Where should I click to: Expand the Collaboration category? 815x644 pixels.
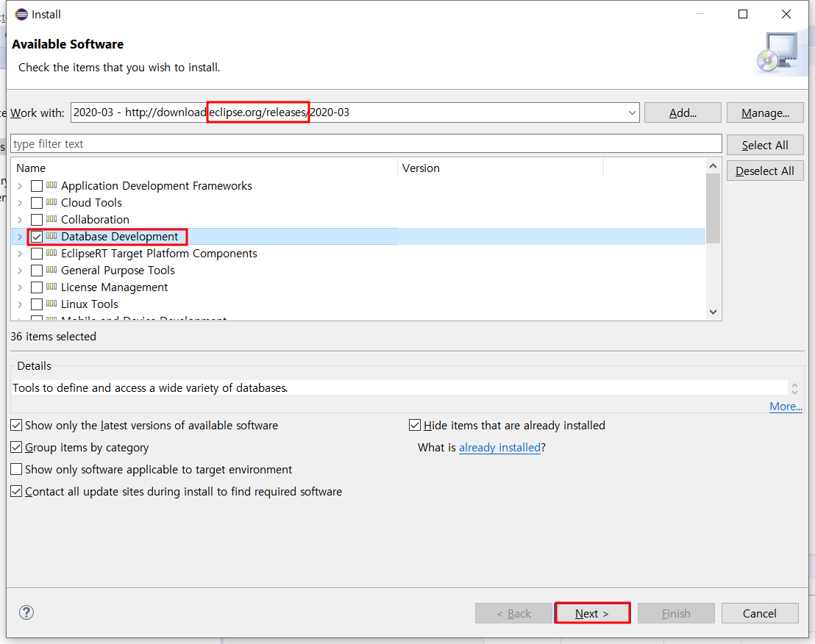20,220
